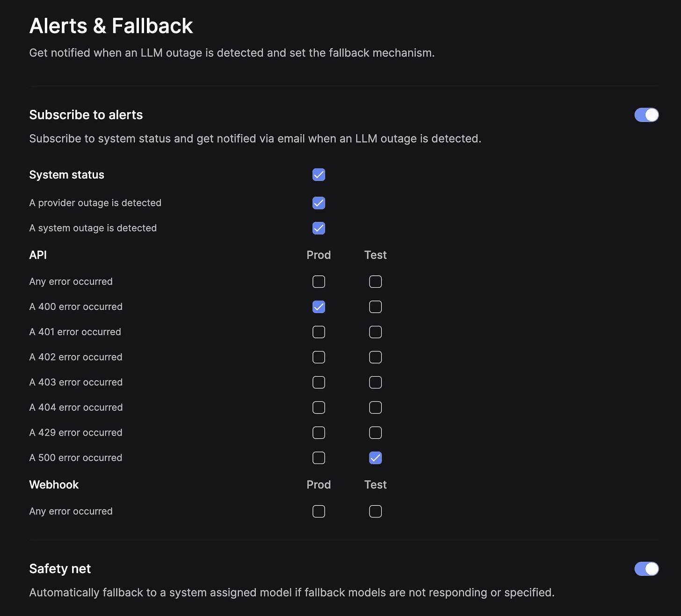
Task: Check 404 error Test checkbox
Action: (x=375, y=408)
